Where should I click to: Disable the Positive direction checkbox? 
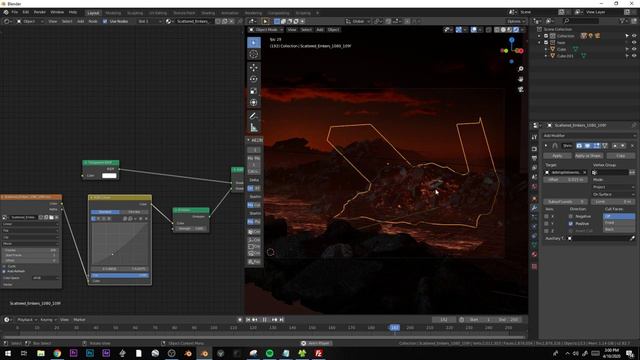[x=571, y=224]
